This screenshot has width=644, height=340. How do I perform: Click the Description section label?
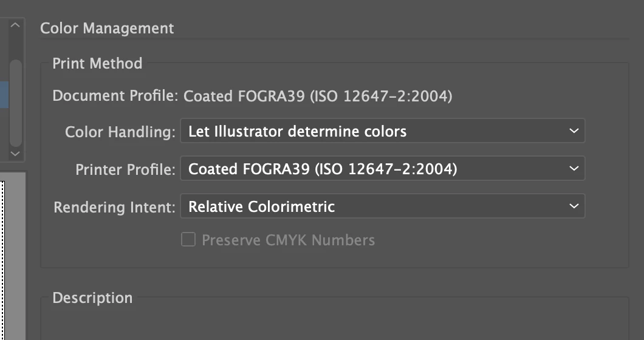point(92,298)
